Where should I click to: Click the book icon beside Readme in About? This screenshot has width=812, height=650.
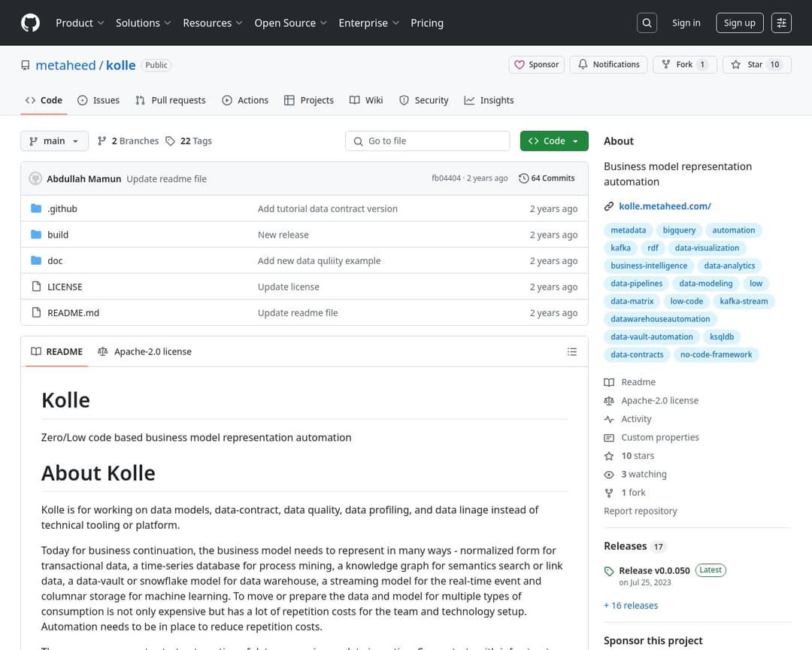coord(609,382)
